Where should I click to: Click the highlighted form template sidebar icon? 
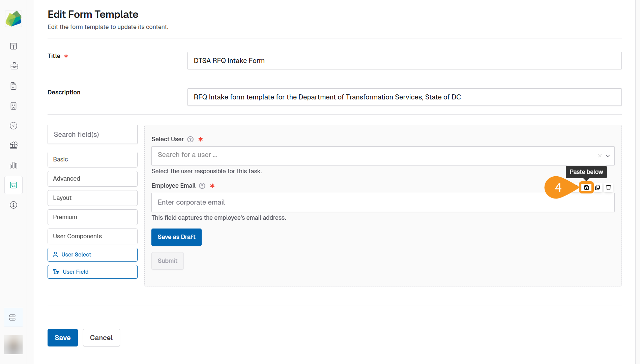13,185
